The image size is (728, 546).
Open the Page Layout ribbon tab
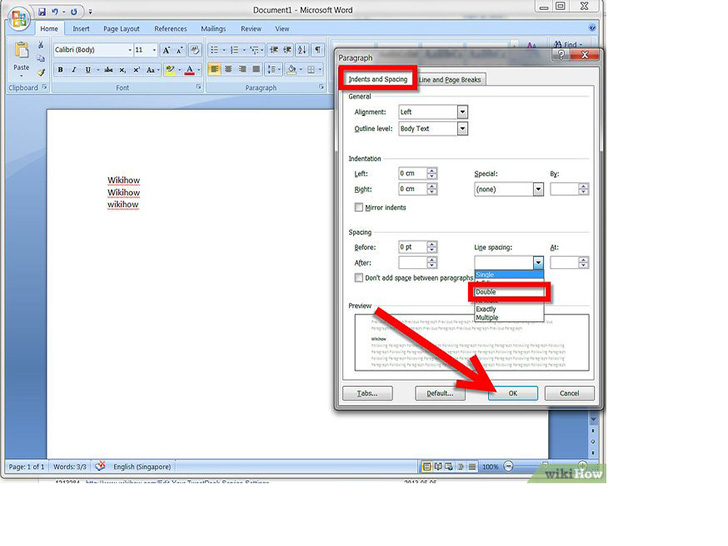point(121,28)
